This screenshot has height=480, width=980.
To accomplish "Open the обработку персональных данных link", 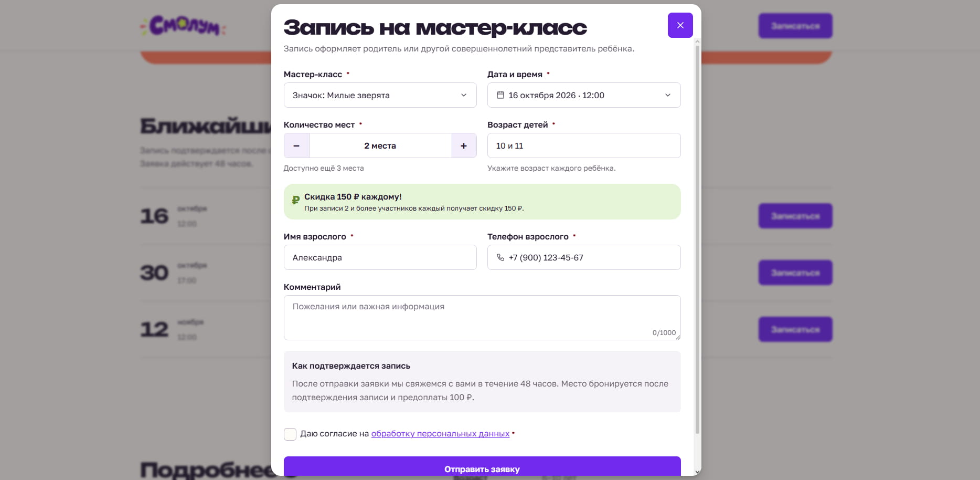I will (x=440, y=434).
